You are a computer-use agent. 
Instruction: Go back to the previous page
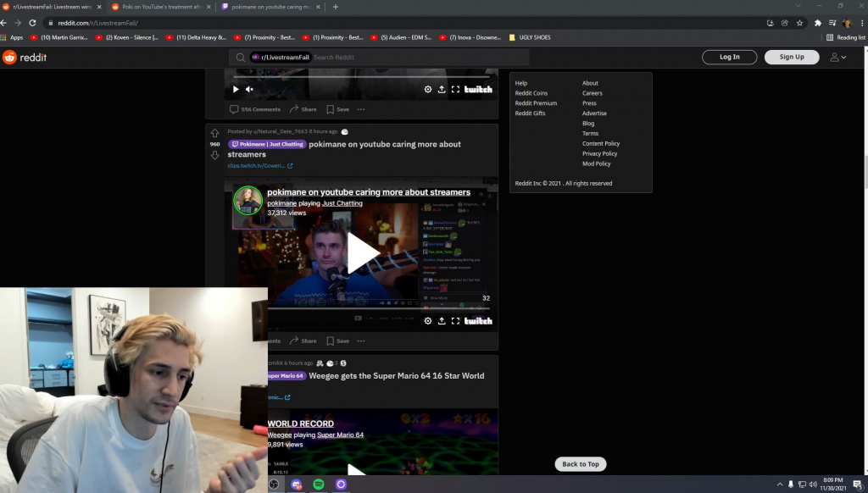[x=4, y=23]
